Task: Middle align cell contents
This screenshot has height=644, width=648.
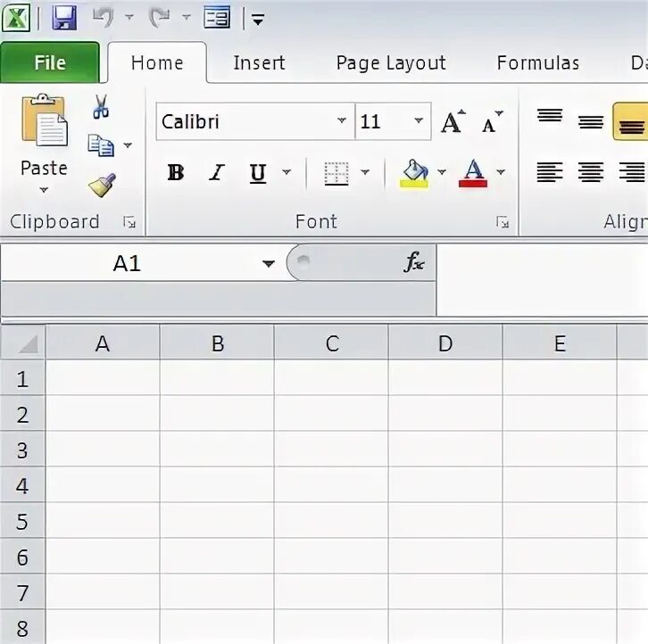Action: (x=591, y=122)
